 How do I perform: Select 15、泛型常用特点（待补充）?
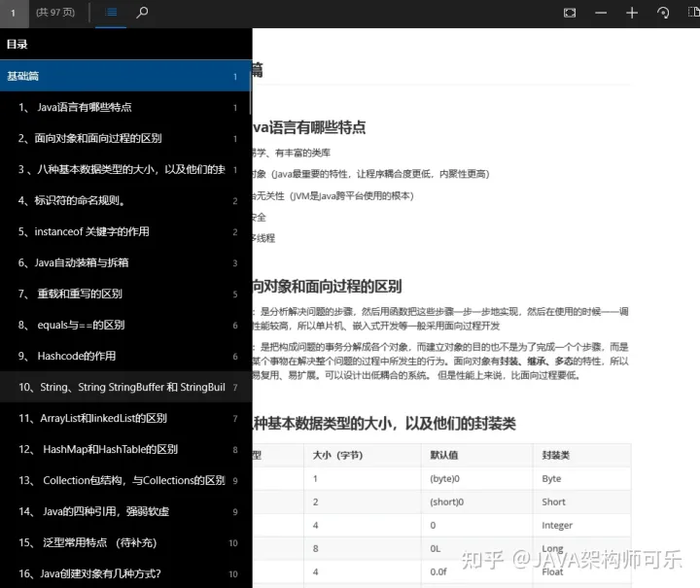(125, 543)
